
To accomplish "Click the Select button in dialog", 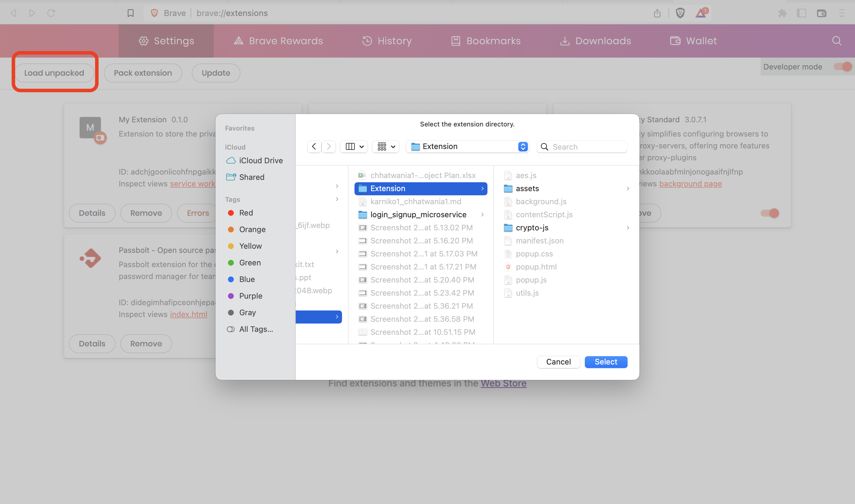I will [x=606, y=362].
